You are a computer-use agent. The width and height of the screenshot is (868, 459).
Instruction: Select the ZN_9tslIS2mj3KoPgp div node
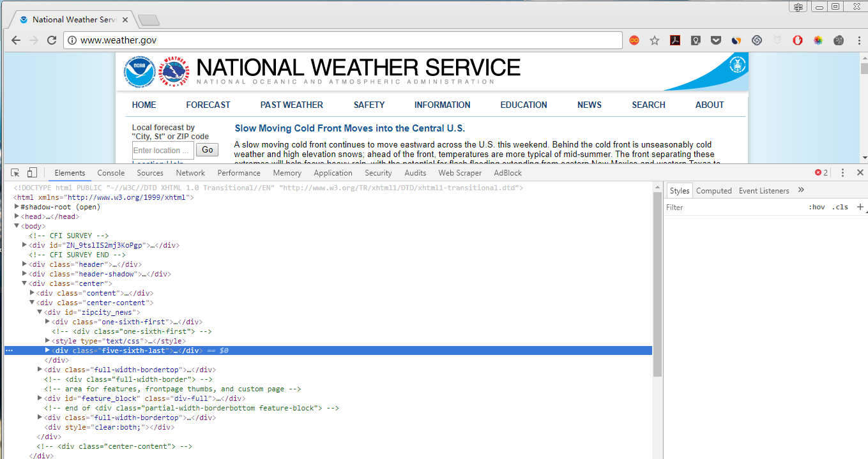point(103,245)
